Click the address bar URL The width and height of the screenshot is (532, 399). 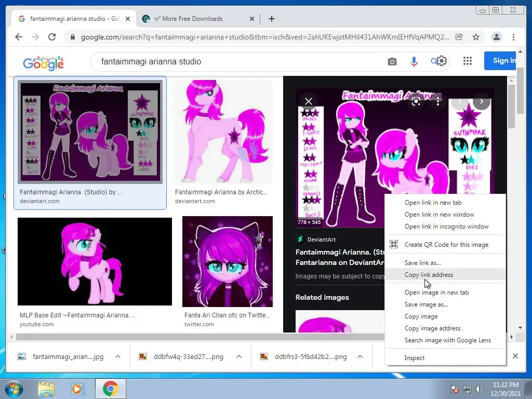pyautogui.click(x=264, y=37)
